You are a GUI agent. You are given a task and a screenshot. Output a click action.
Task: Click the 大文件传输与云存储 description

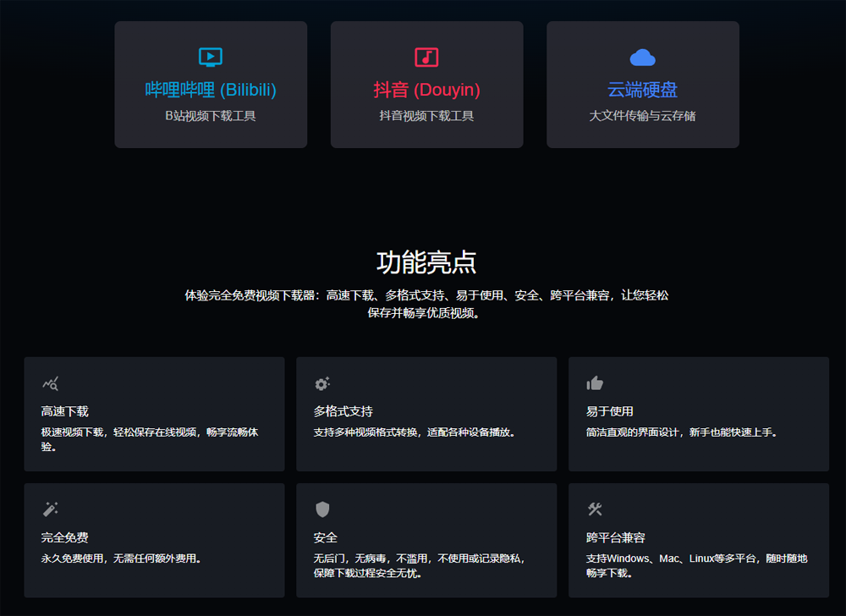[643, 116]
